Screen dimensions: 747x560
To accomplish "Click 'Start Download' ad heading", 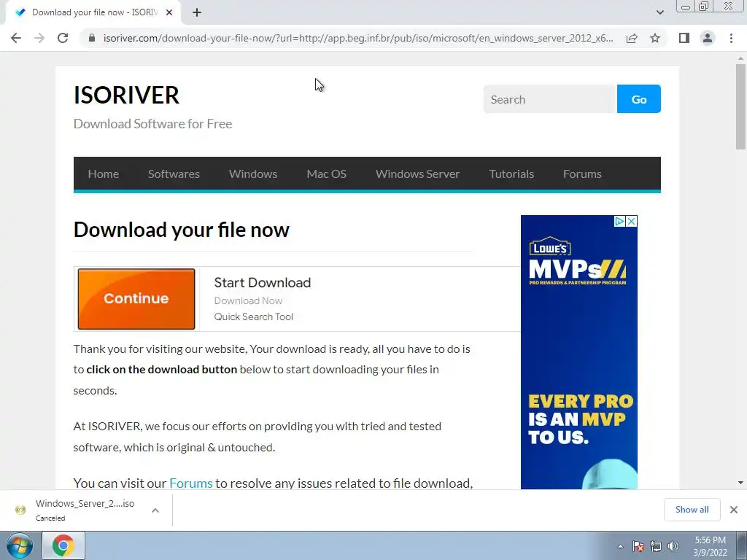I will 263,282.
